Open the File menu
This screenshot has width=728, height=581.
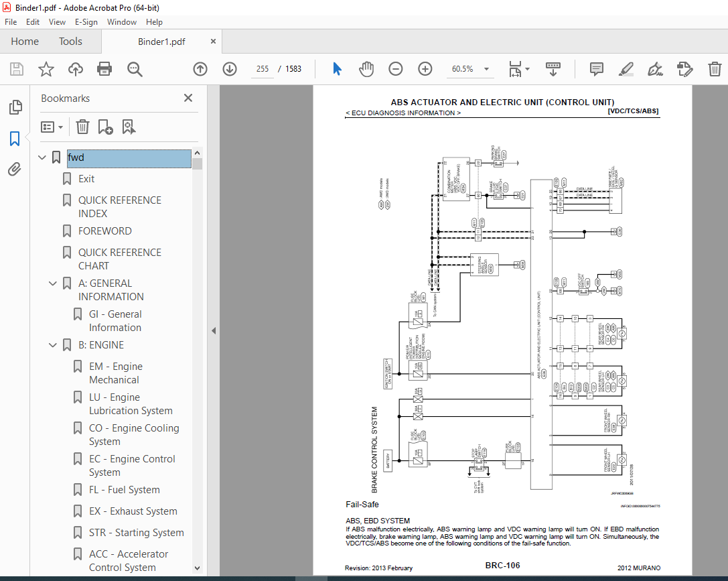tap(11, 22)
